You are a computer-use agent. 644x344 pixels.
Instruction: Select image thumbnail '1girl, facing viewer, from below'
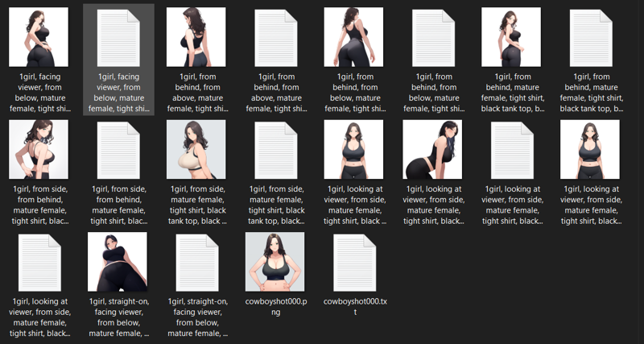(39, 37)
